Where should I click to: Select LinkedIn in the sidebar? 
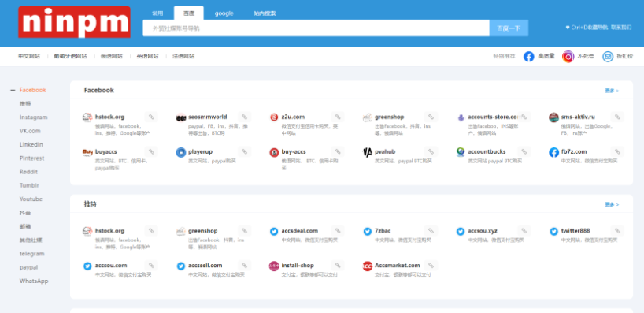coord(31,144)
